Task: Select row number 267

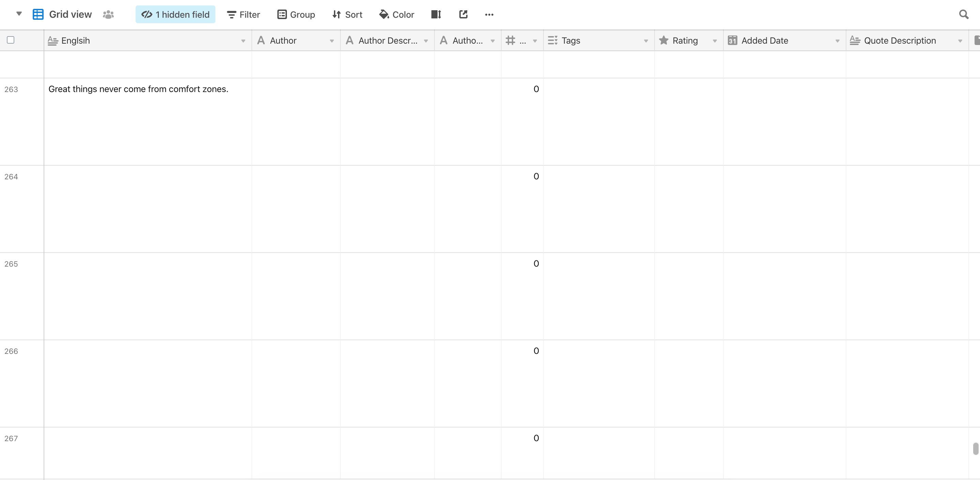Action: click(11, 438)
